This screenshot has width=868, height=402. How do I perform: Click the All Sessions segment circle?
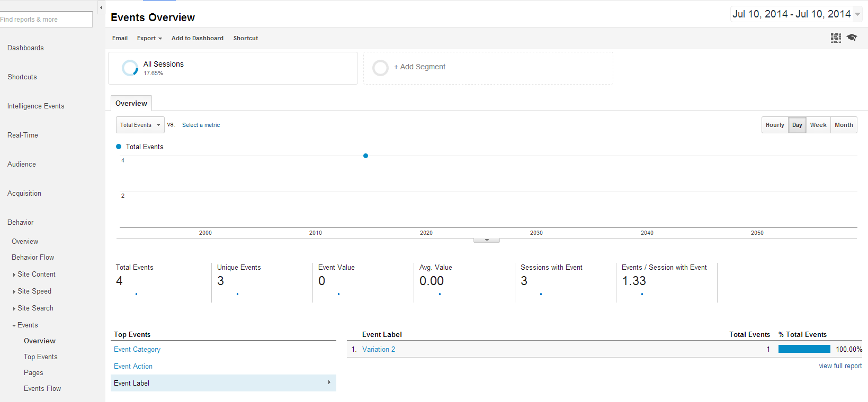pyautogui.click(x=130, y=68)
